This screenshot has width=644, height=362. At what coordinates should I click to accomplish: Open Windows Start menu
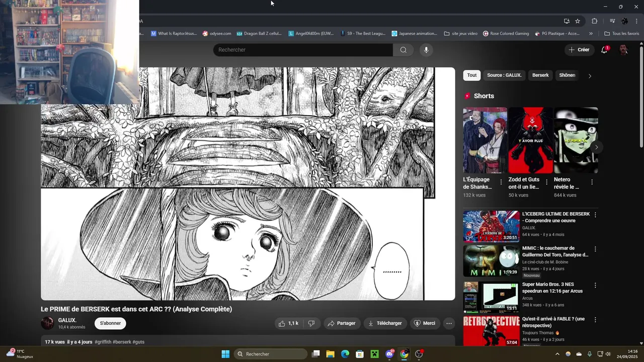(225, 354)
